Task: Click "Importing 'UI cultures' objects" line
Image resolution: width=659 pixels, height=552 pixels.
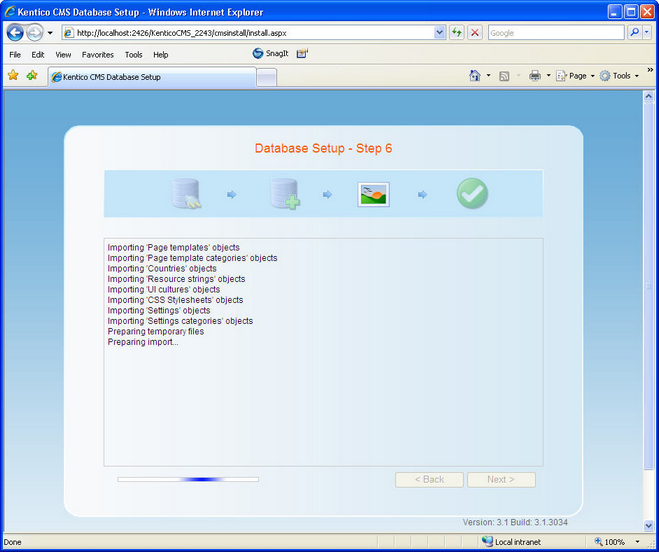Action: coord(164,289)
